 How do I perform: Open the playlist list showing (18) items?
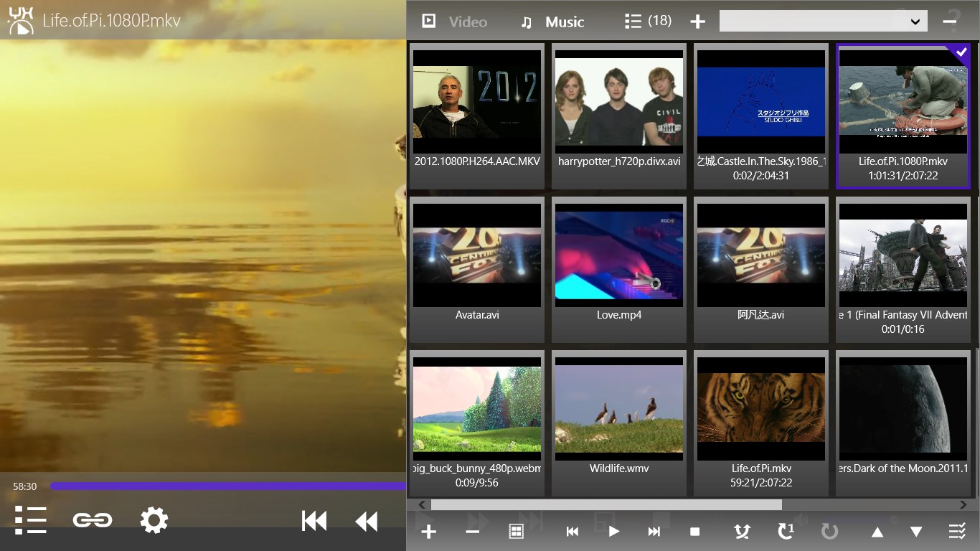coord(648,21)
